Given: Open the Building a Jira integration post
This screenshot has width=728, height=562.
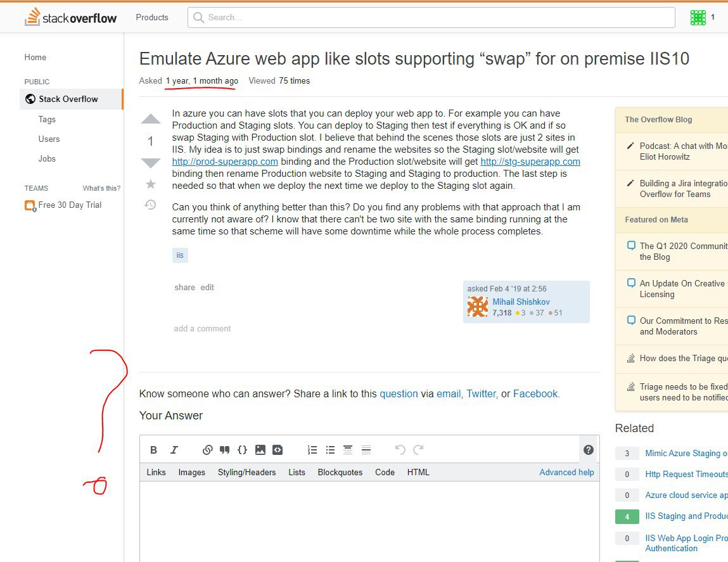Looking at the screenshot, I should [684, 189].
